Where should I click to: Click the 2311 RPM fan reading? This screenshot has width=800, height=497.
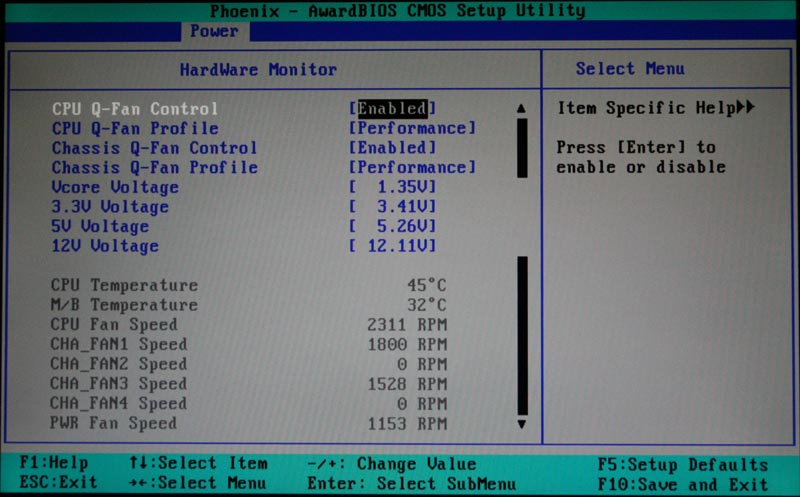[x=407, y=325]
